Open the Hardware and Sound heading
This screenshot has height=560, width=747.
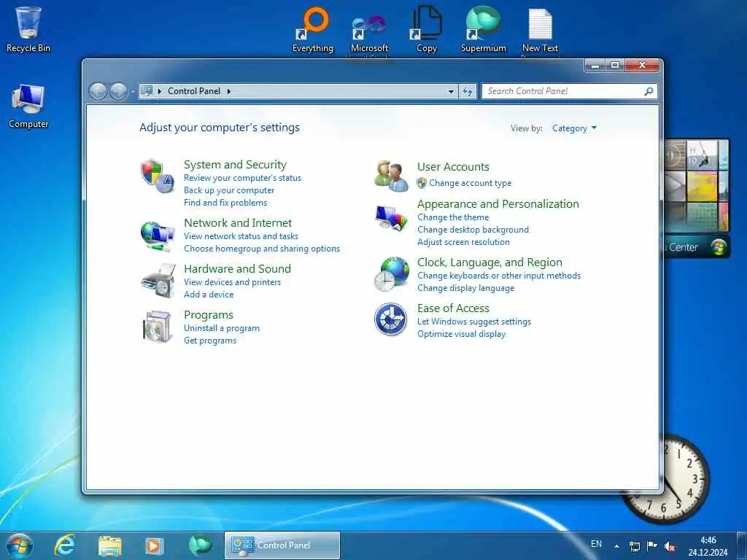237,268
